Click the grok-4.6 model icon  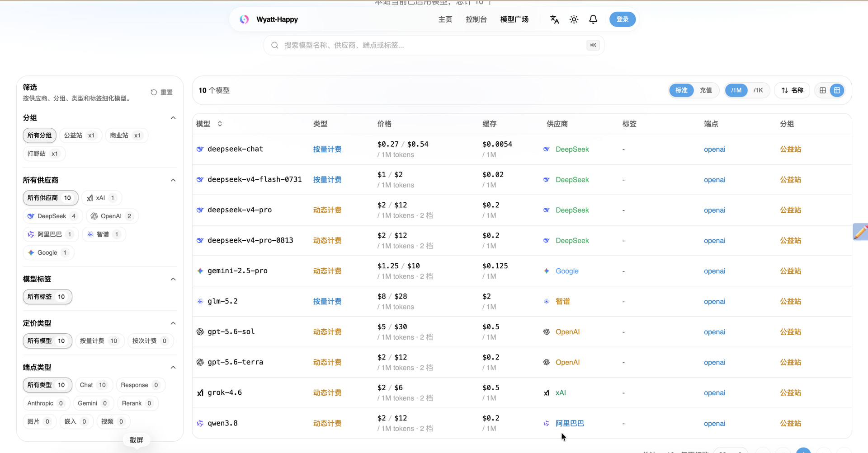[200, 393]
